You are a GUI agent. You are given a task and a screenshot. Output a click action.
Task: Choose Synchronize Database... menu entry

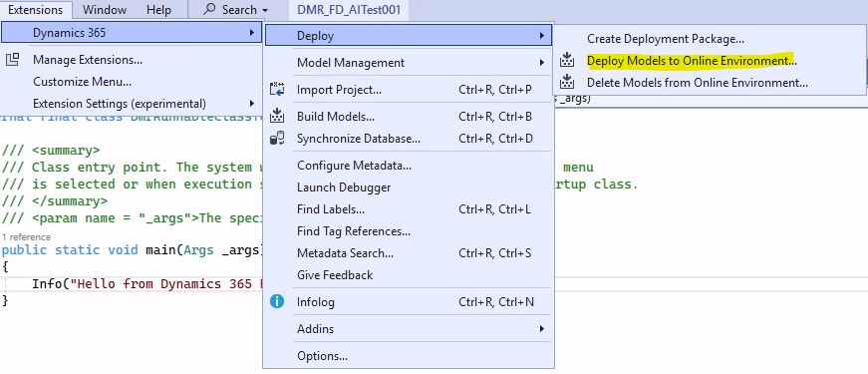[409, 138]
